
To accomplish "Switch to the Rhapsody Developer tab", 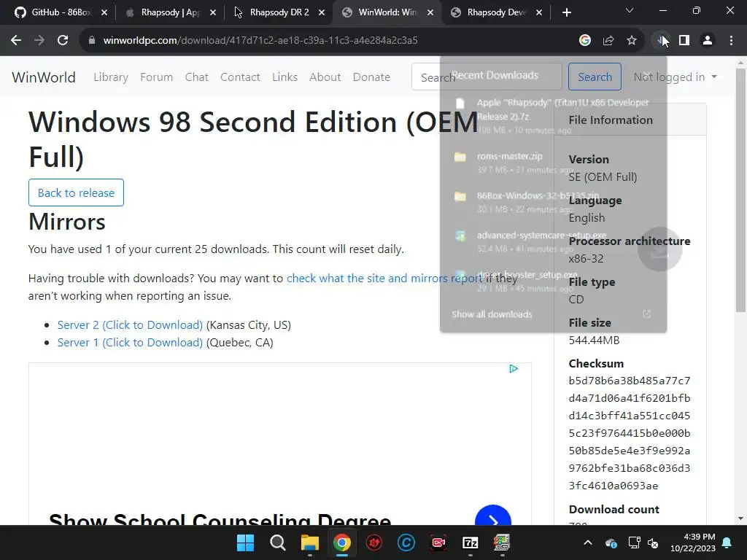I will pos(496,12).
